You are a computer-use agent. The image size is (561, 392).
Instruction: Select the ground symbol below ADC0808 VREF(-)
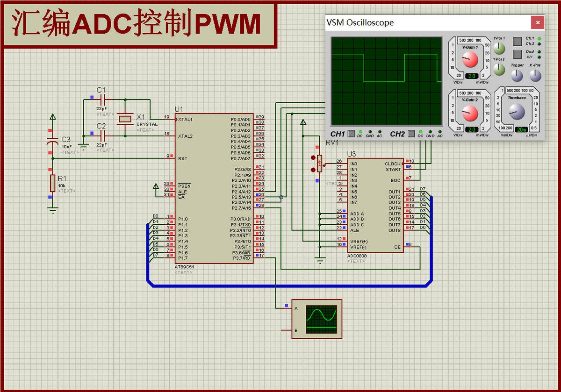[x=320, y=260]
